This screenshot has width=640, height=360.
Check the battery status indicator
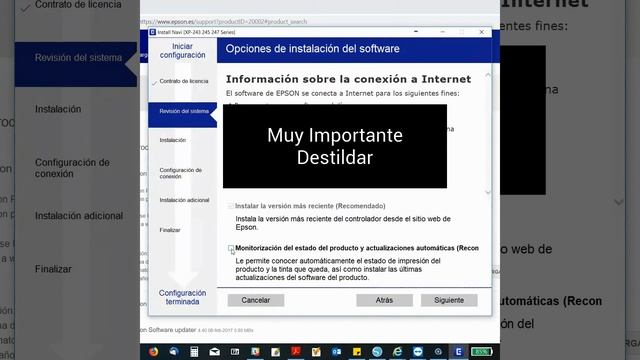482,351
